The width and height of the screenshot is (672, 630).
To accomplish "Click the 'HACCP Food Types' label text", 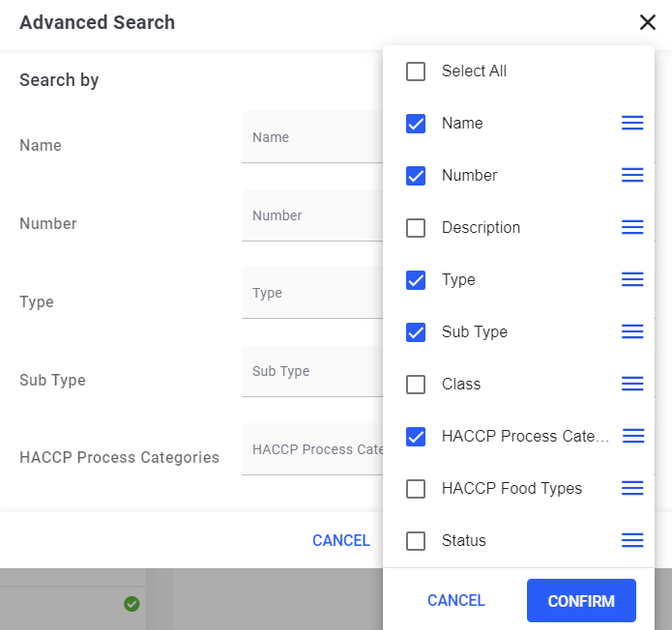I will click(511, 488).
